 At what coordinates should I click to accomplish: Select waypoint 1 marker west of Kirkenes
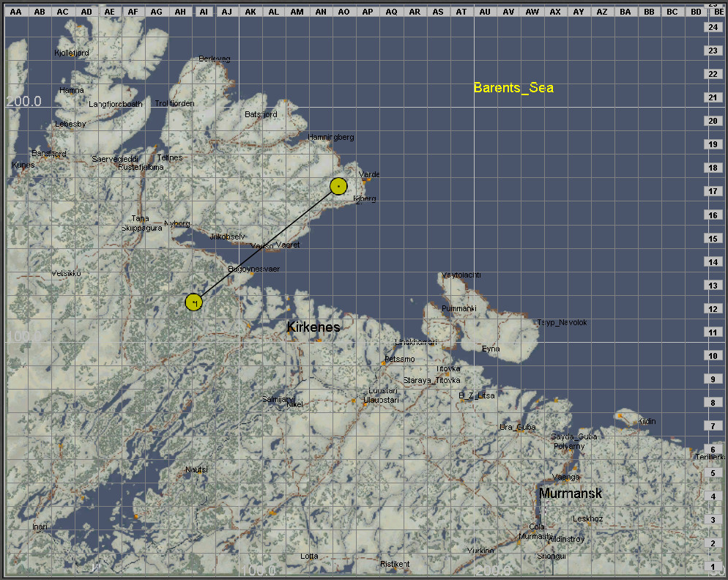pyautogui.click(x=193, y=302)
